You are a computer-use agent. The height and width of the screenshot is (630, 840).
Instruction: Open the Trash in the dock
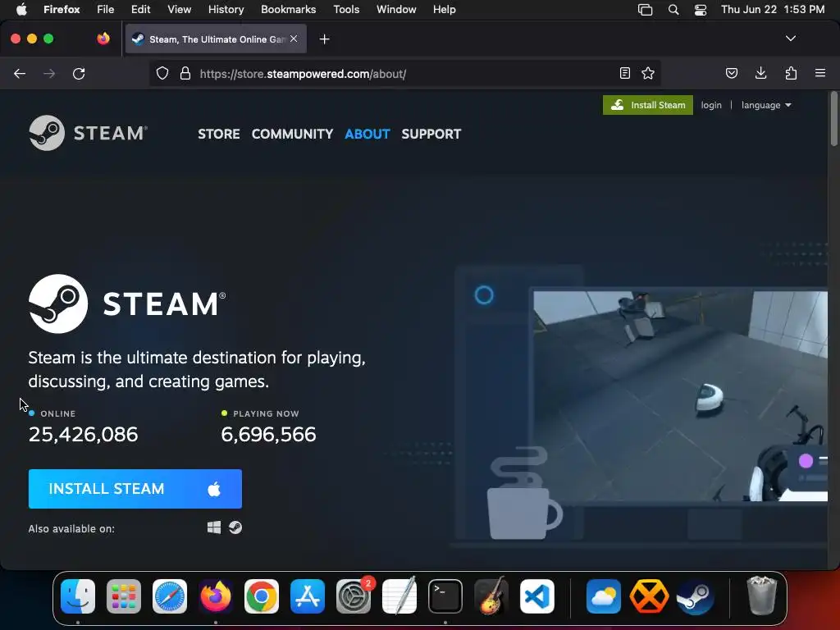pyautogui.click(x=761, y=596)
